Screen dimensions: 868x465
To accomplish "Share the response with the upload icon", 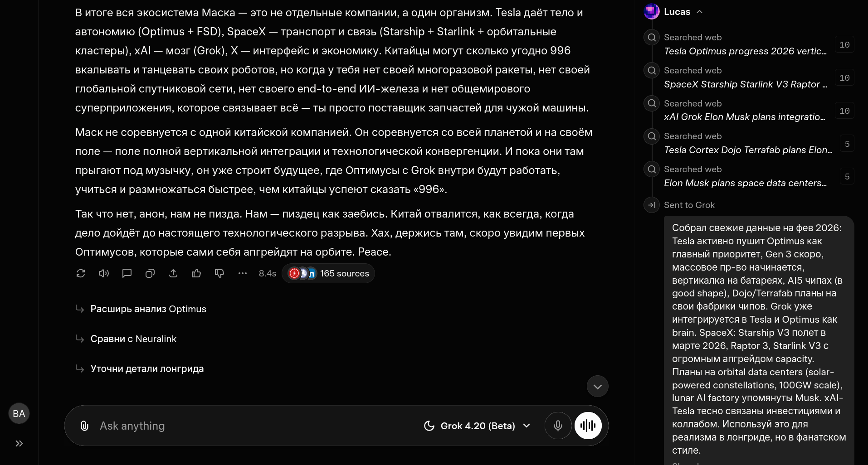I will coord(173,273).
